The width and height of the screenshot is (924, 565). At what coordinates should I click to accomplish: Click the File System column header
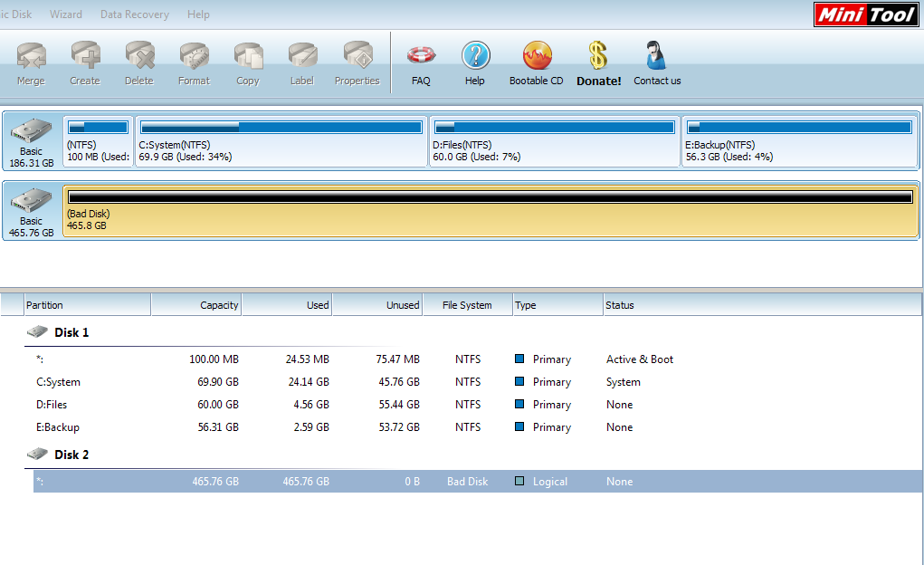(467, 305)
